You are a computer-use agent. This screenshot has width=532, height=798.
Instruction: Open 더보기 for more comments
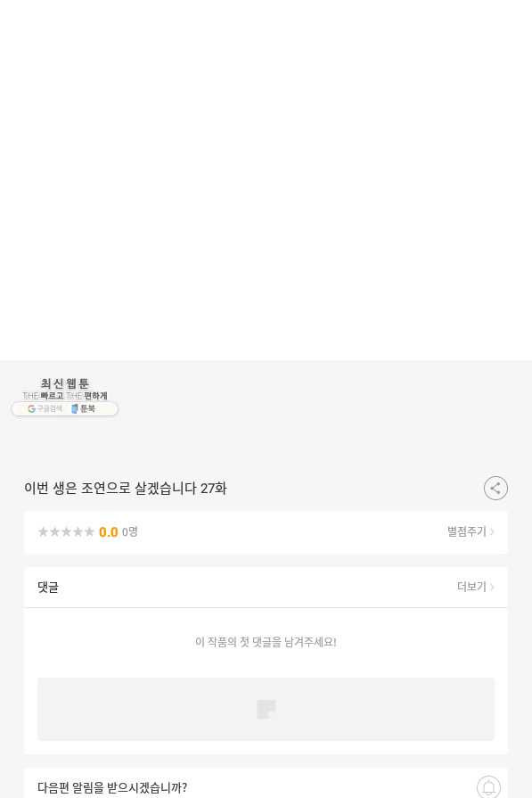(x=471, y=587)
